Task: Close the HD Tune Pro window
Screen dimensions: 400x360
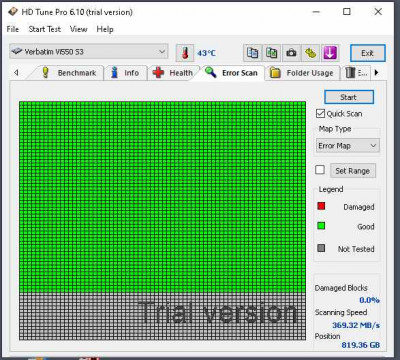Action: 378,12
